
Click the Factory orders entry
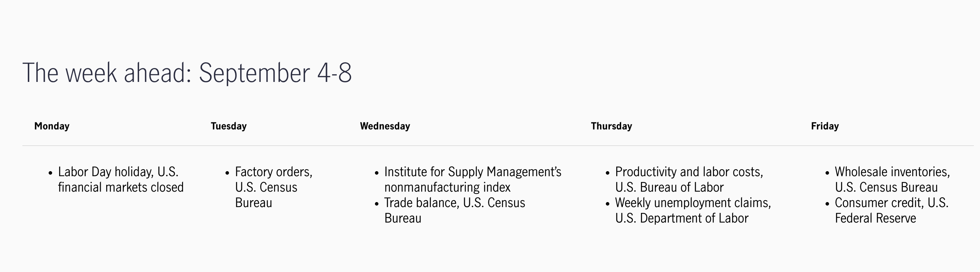click(x=274, y=187)
